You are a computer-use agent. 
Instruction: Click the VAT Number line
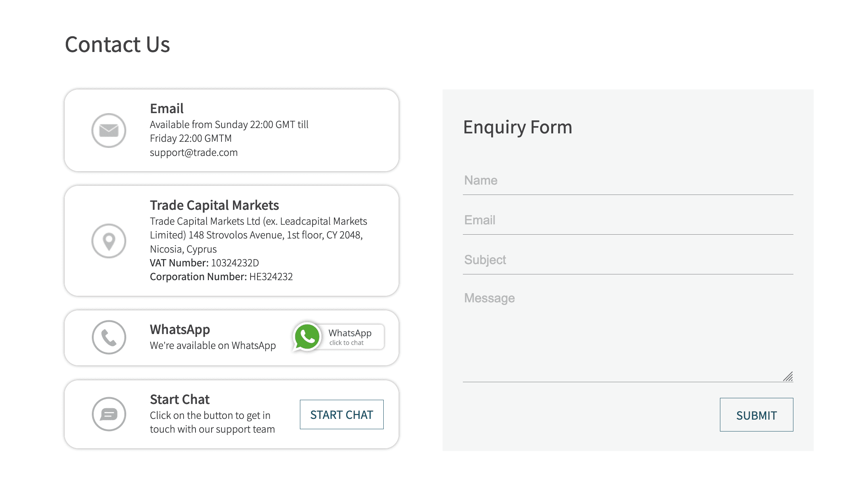(x=204, y=263)
